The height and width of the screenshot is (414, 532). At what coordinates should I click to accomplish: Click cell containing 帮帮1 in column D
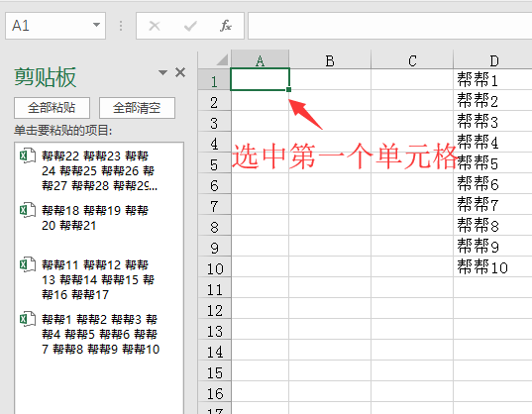[x=493, y=79]
